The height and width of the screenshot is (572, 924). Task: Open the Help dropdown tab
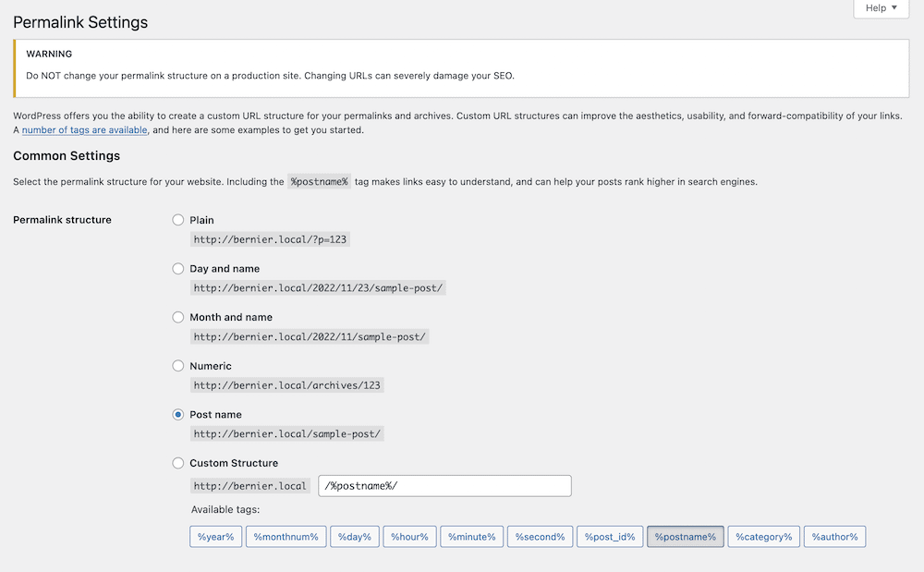[881, 8]
